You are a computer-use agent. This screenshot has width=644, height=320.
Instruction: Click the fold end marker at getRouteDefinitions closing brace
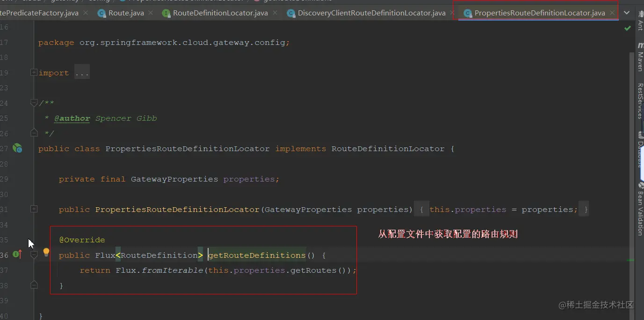[34, 285]
